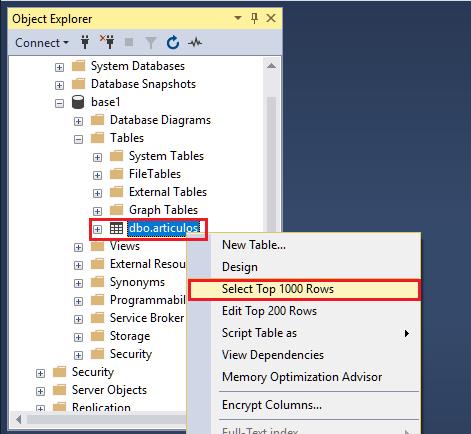471x434 pixels.
Task: Open the Connect dropdown in Object Explorer
Action: pos(42,43)
